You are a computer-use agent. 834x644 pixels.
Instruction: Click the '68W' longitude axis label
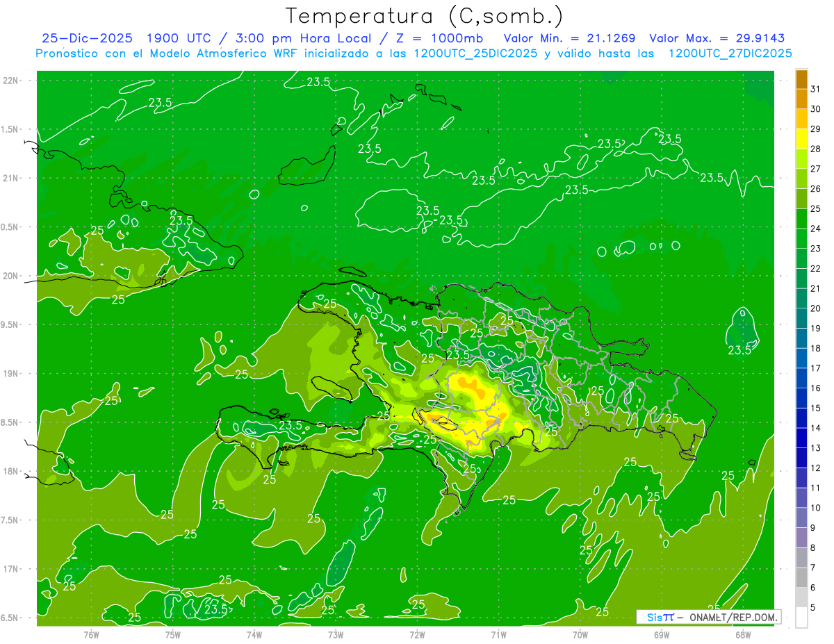(743, 634)
